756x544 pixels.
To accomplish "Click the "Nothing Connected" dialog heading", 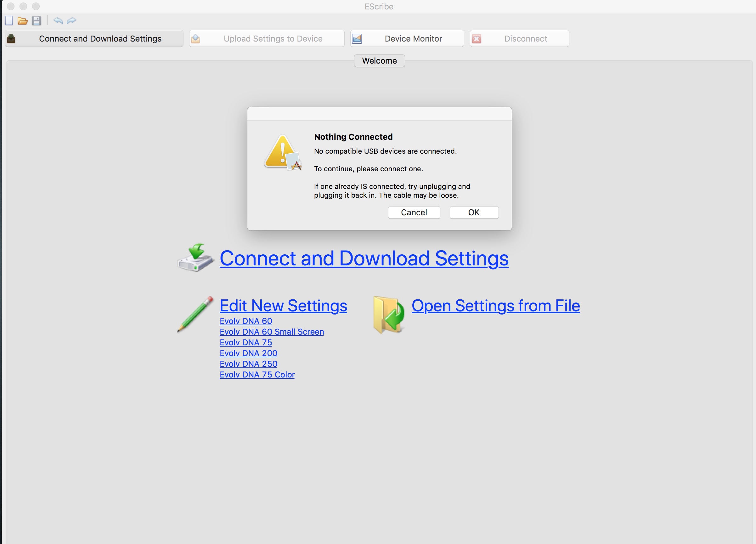I will (x=353, y=137).
